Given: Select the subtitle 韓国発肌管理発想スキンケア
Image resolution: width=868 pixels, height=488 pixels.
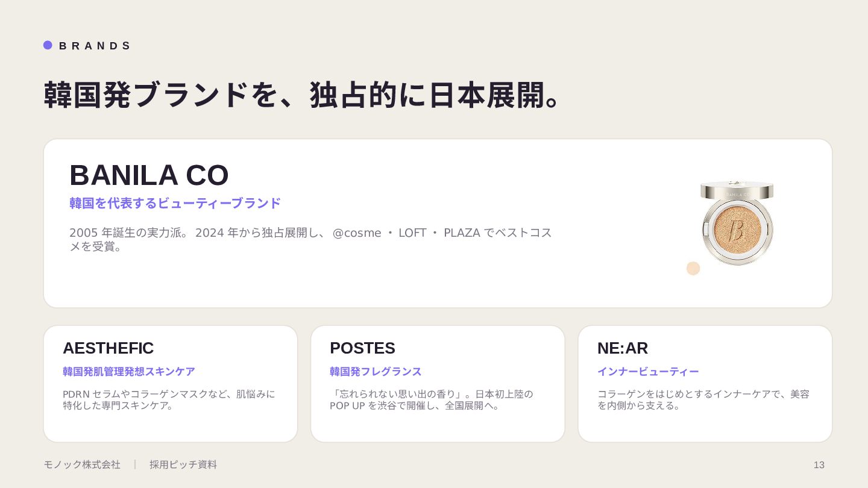Looking at the screenshot, I should pos(129,372).
